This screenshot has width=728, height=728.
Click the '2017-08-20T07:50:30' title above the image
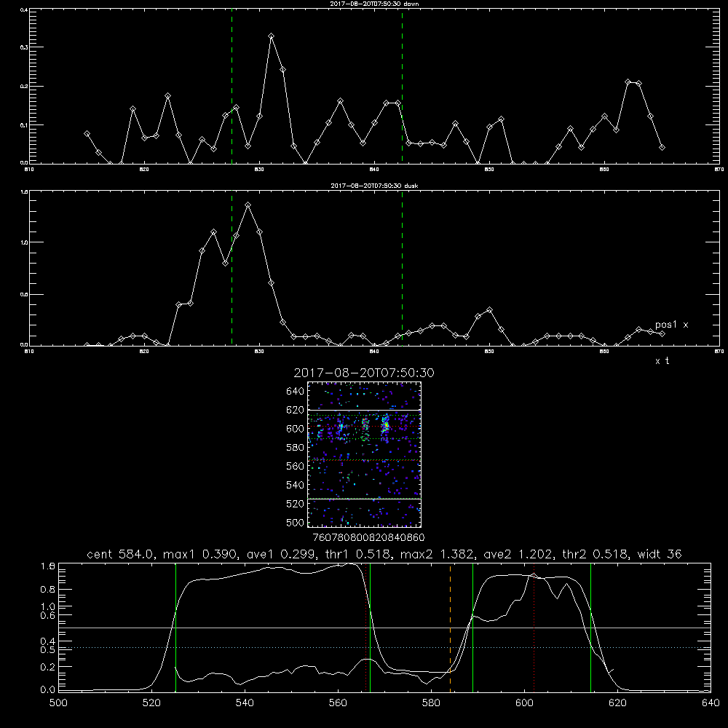point(364,373)
